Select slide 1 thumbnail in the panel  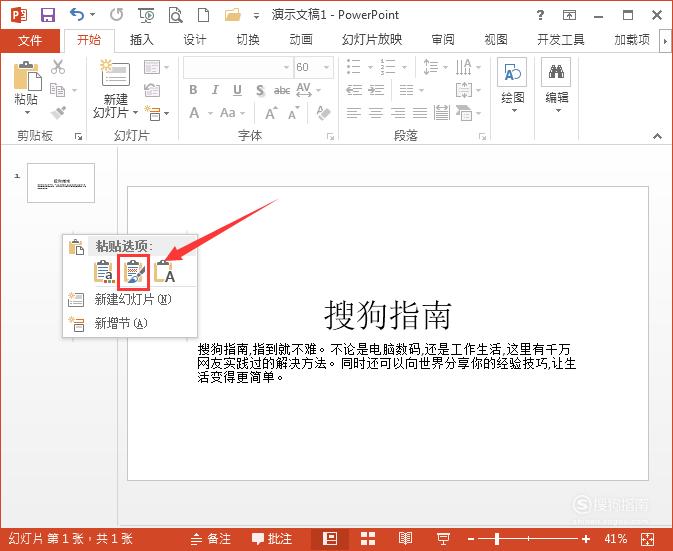pos(61,183)
